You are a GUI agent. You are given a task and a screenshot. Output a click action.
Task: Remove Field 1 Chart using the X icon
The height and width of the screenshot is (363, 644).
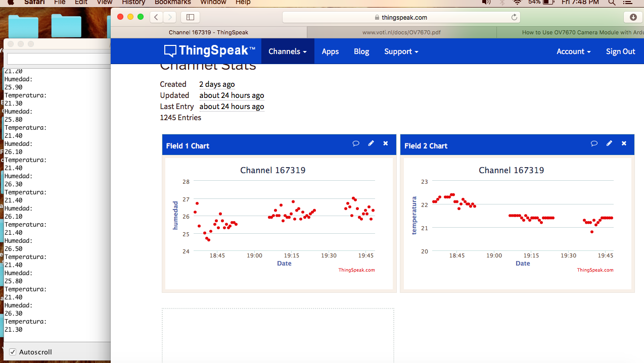(385, 143)
